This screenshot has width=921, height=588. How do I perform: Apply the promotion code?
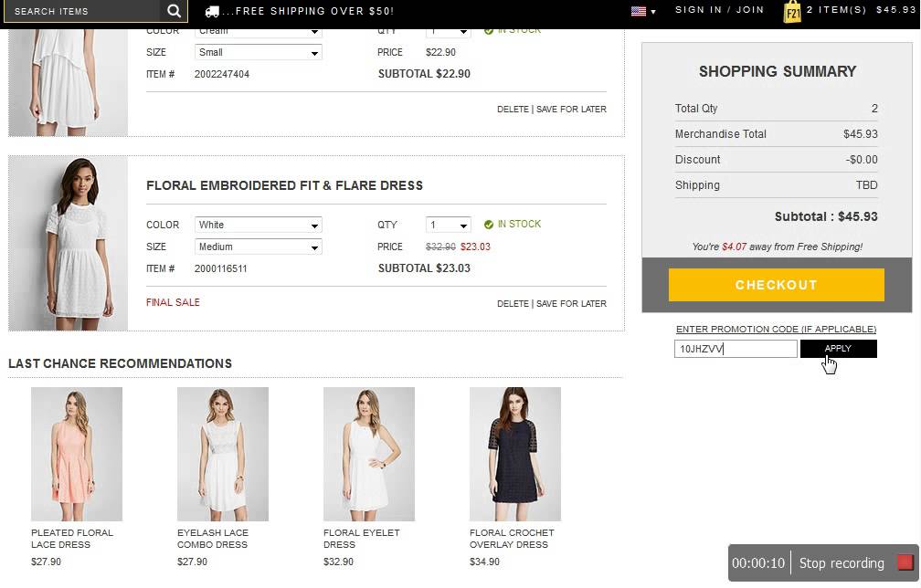coord(838,349)
